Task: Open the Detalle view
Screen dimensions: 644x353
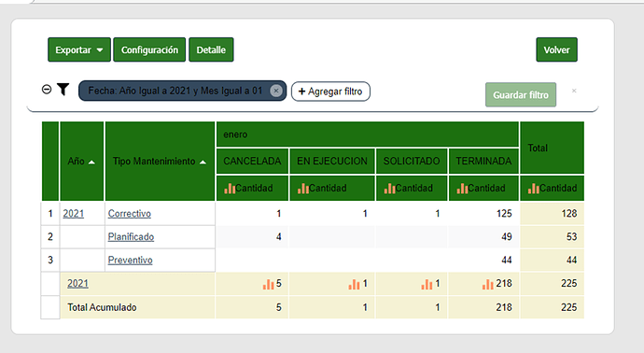Action: click(211, 49)
